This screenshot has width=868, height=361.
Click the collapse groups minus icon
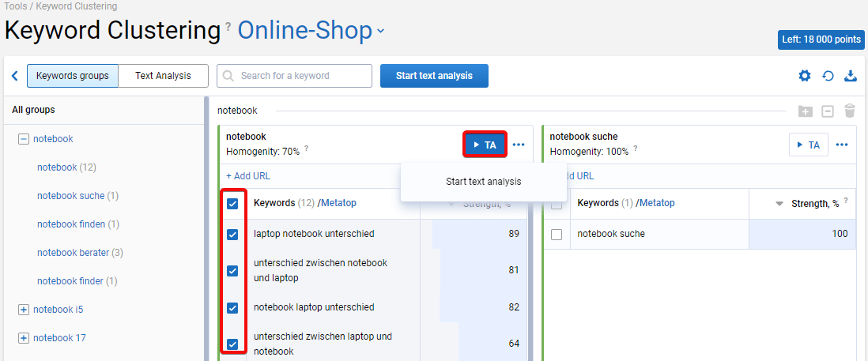pyautogui.click(x=827, y=111)
